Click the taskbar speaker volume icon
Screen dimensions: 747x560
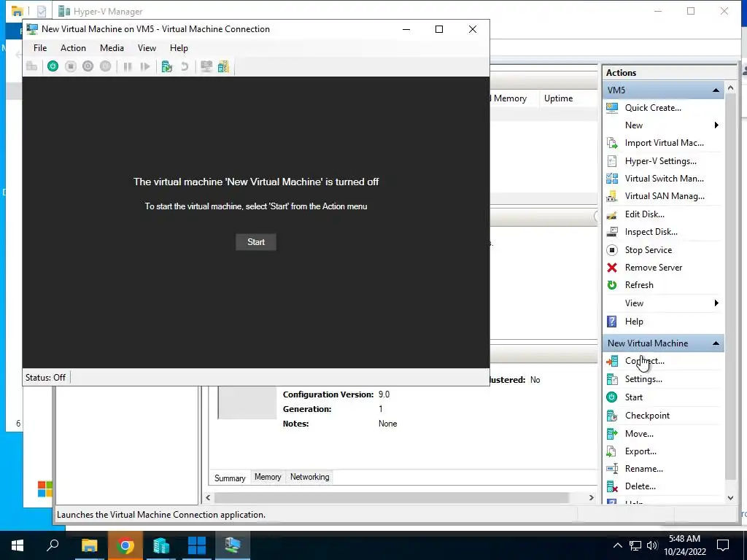point(652,545)
